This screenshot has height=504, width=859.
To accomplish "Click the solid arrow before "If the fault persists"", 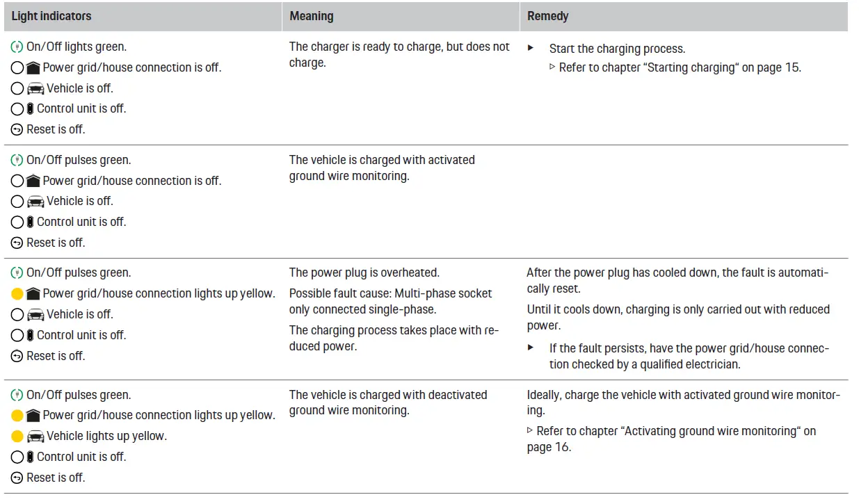I will click(x=531, y=348).
